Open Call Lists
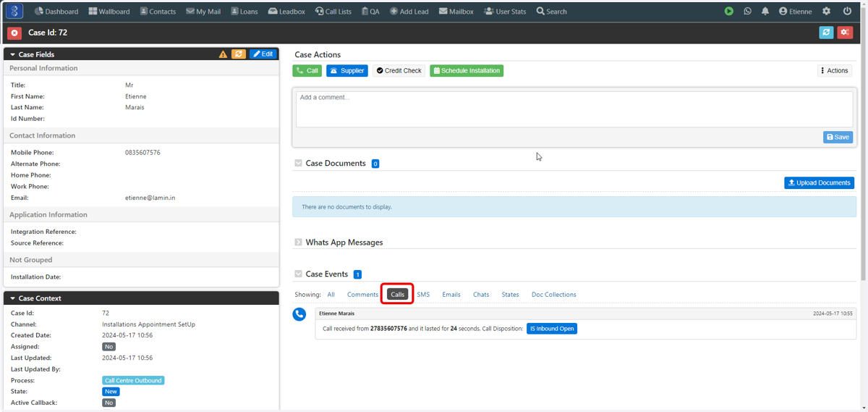Image resolution: width=868 pixels, height=412 pixels. tap(333, 12)
